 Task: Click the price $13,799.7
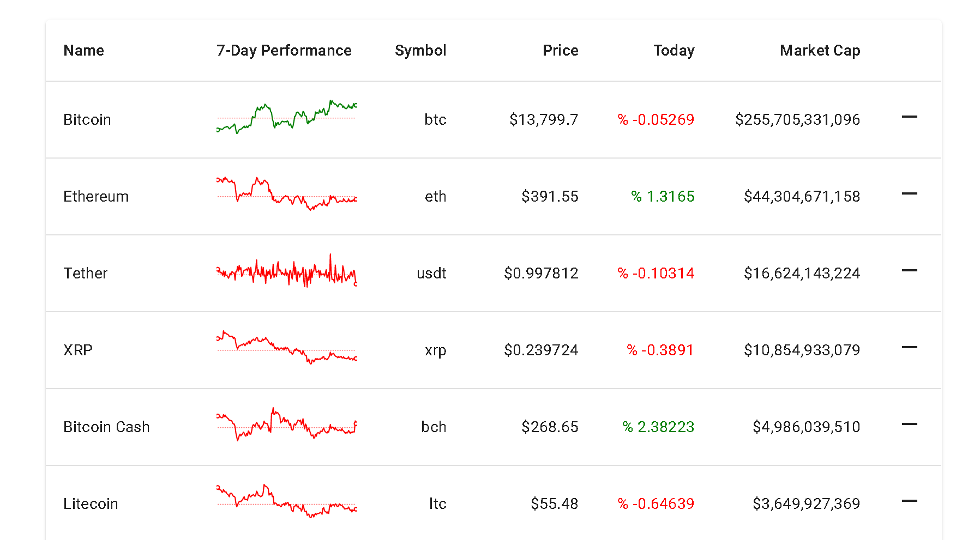(x=544, y=120)
